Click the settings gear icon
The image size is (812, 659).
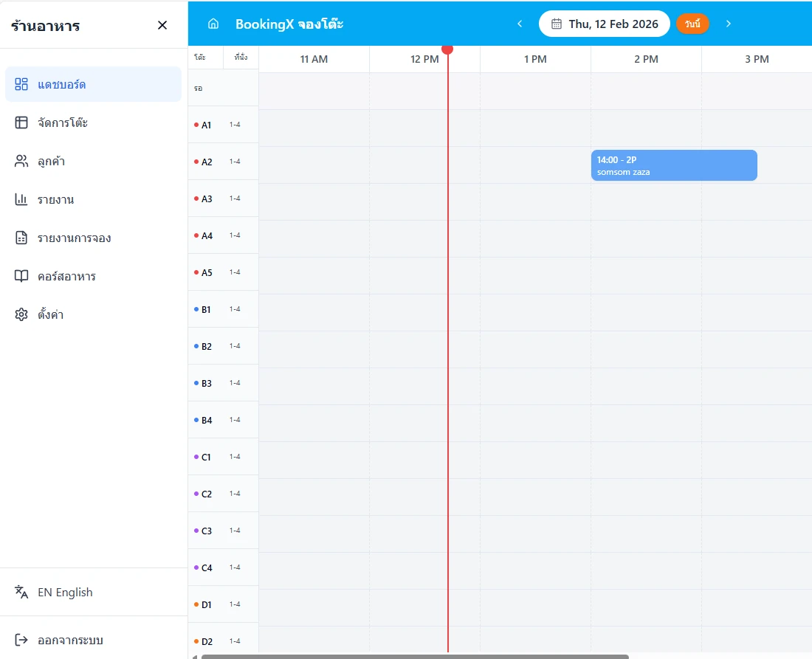click(21, 314)
